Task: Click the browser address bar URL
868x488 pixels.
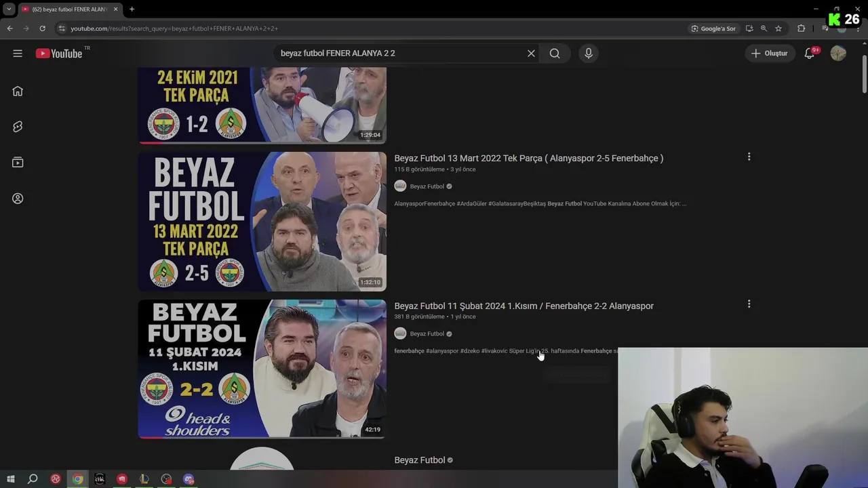Action: 174,28
